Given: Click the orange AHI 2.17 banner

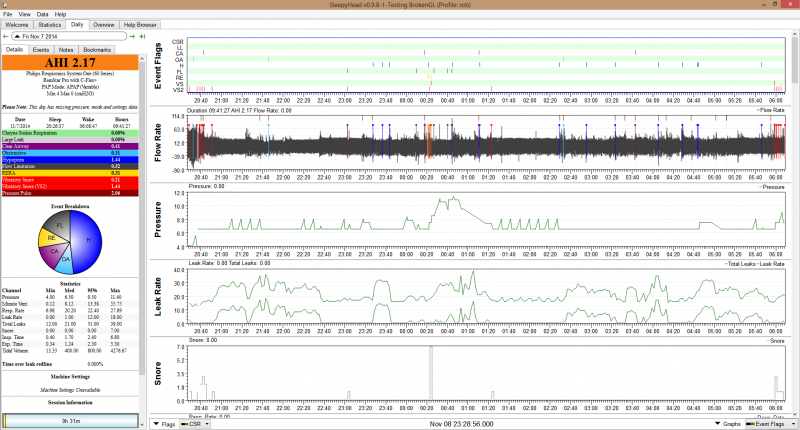Looking at the screenshot, I should click(x=70, y=63).
